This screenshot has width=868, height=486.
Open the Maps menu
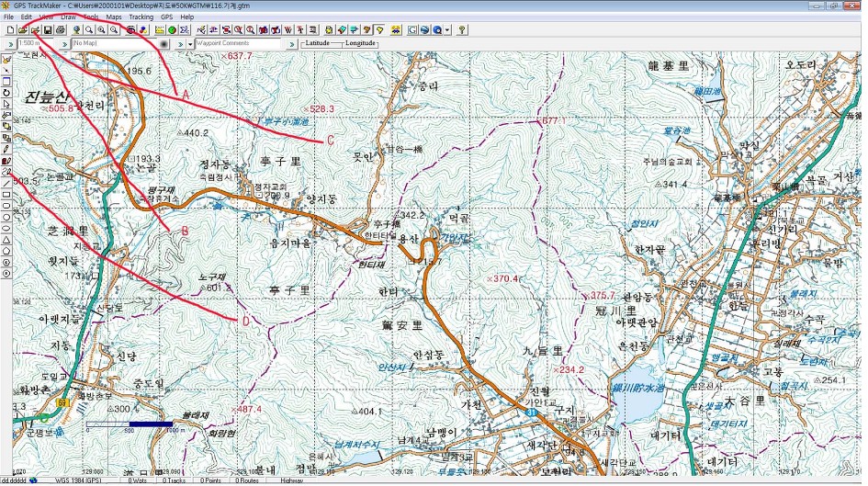[114, 17]
